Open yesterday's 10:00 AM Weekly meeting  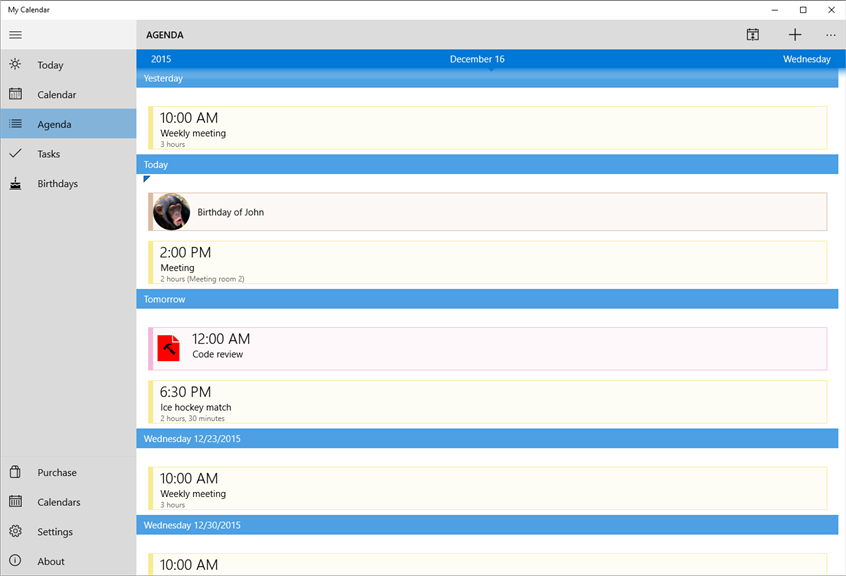point(488,128)
